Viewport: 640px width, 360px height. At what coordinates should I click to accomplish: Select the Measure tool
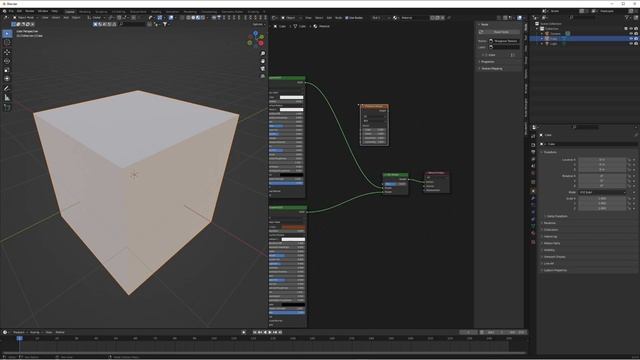tap(7, 98)
